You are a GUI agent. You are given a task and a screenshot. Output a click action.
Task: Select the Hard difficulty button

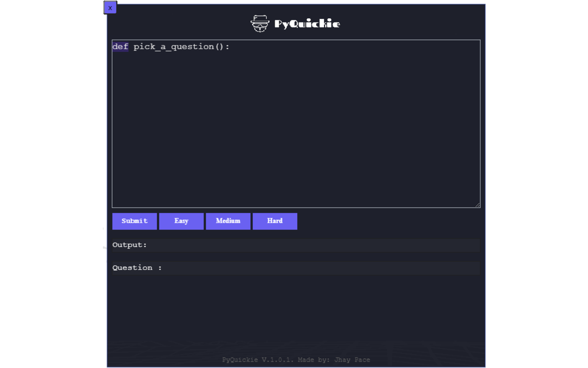click(x=275, y=221)
